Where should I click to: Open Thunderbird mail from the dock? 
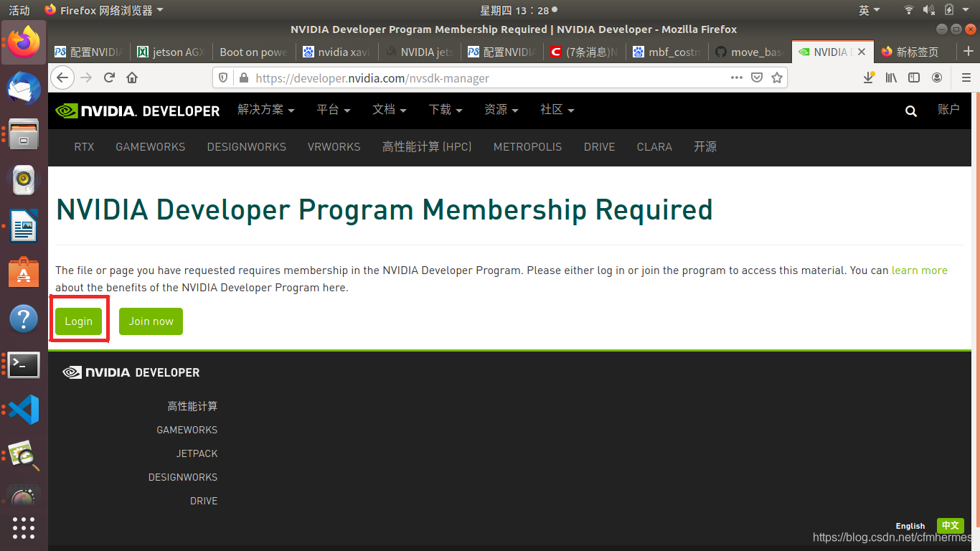(24, 88)
